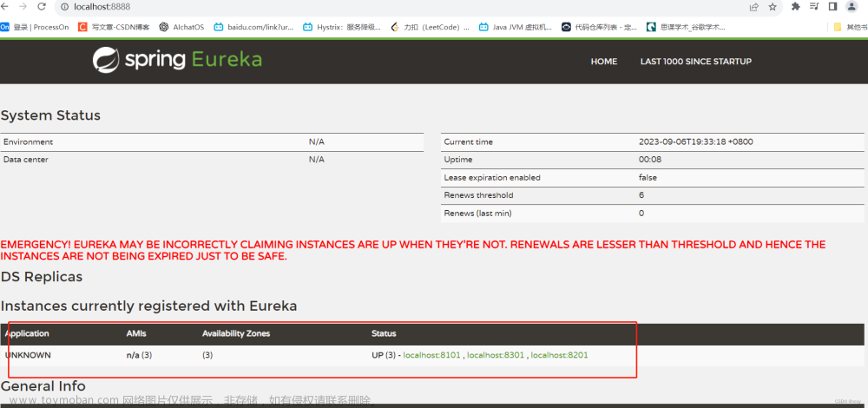Click the Renews threshold row label
Image resolution: width=868 pixels, height=408 pixels.
tap(478, 195)
